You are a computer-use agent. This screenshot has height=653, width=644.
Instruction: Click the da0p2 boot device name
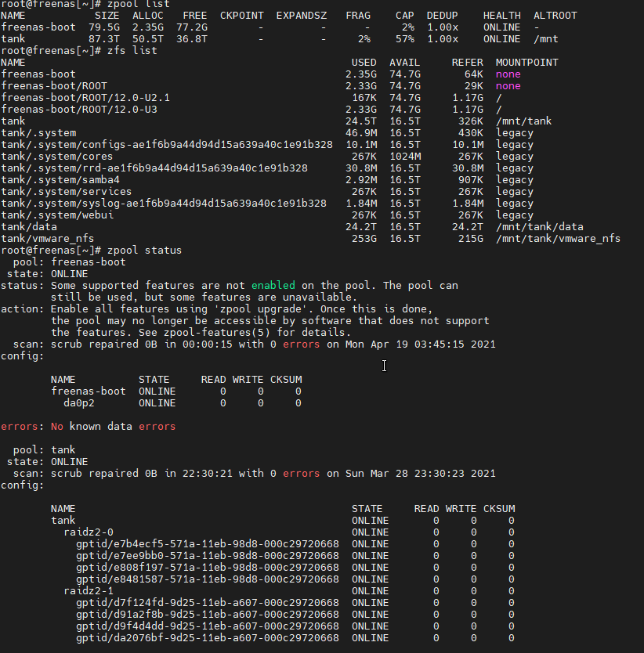(79, 403)
